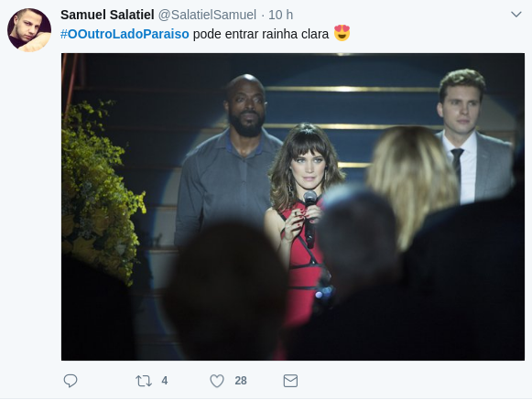
Task: Click the reply speech bubble icon
Action: pyautogui.click(x=71, y=381)
